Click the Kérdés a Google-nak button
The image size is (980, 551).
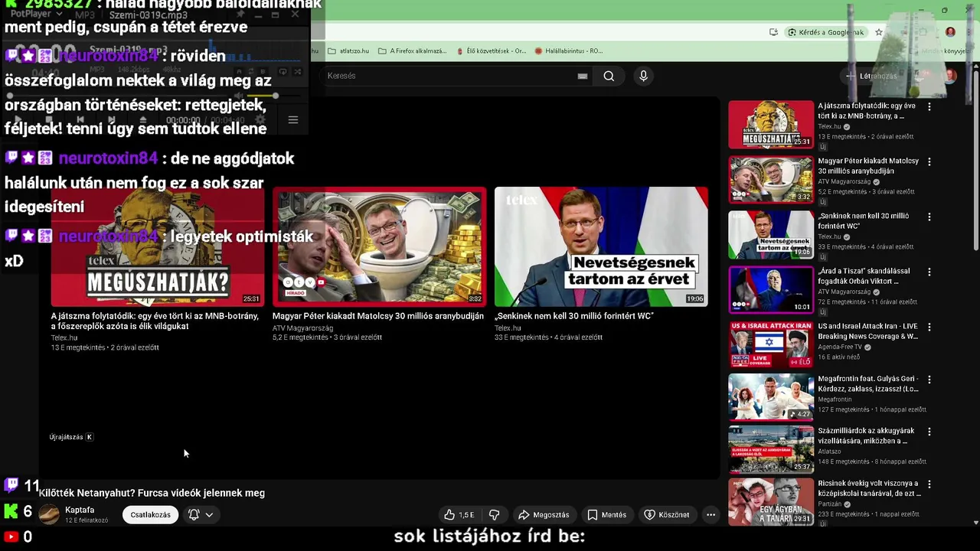click(825, 32)
